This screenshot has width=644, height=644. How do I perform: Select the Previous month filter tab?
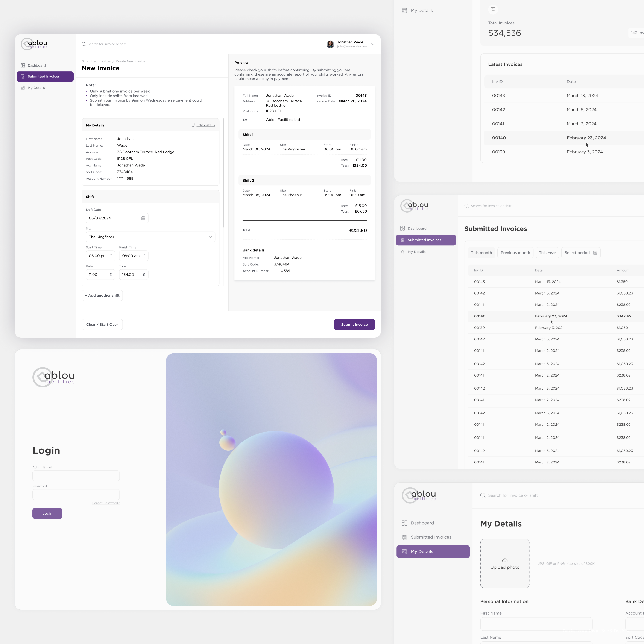[515, 252]
